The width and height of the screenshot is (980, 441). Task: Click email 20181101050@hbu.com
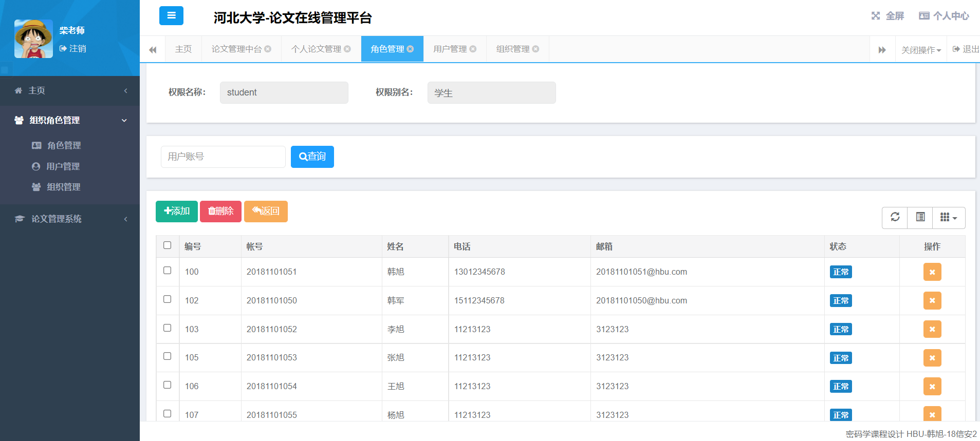[641, 300]
